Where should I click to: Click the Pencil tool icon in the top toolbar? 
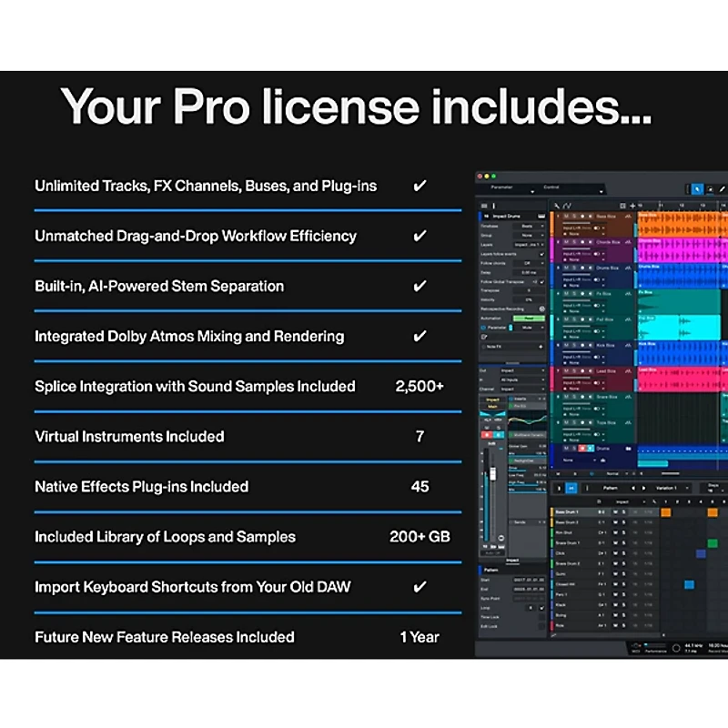click(x=722, y=188)
